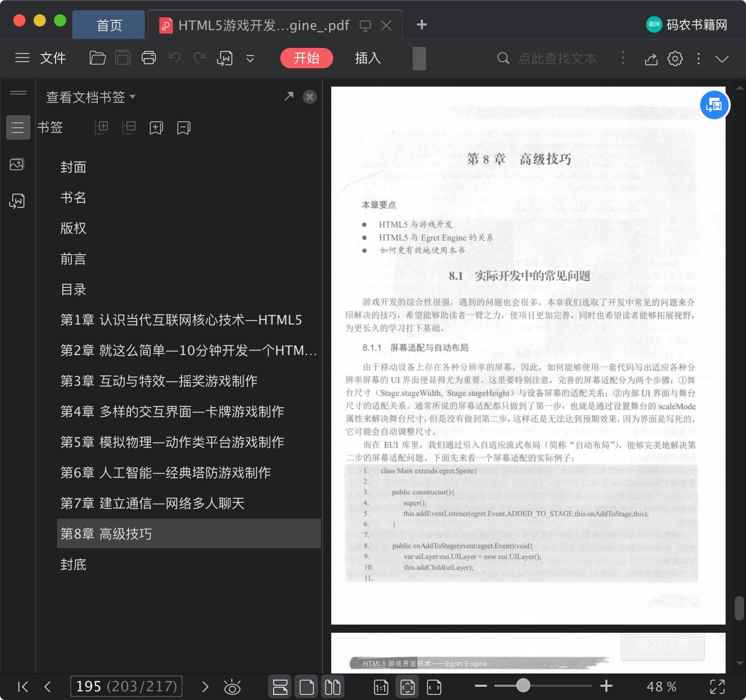Image resolution: width=746 pixels, height=700 pixels.
Task: Enable continuous scrolling view
Action: pyautogui.click(x=280, y=687)
